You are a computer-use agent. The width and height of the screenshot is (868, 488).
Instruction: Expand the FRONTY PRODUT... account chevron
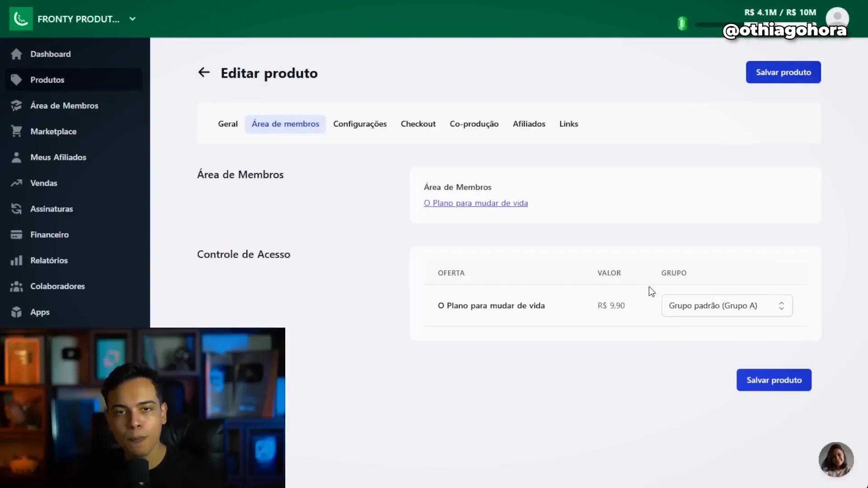pyautogui.click(x=132, y=19)
